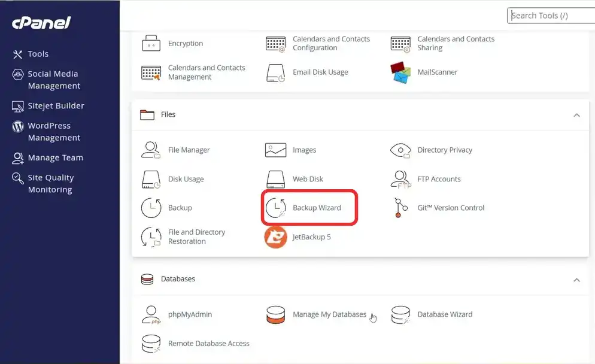This screenshot has width=595, height=364.
Task: Launch the MailScanner icon
Action: coord(400,72)
